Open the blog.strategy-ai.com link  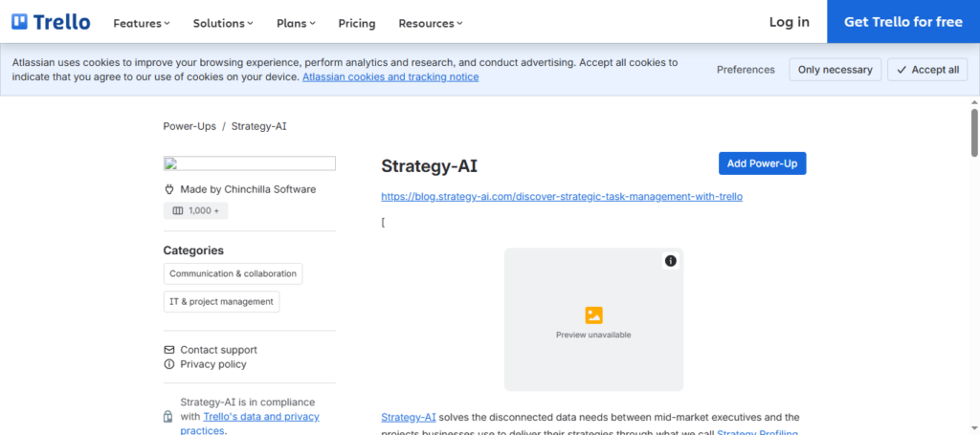tap(562, 197)
